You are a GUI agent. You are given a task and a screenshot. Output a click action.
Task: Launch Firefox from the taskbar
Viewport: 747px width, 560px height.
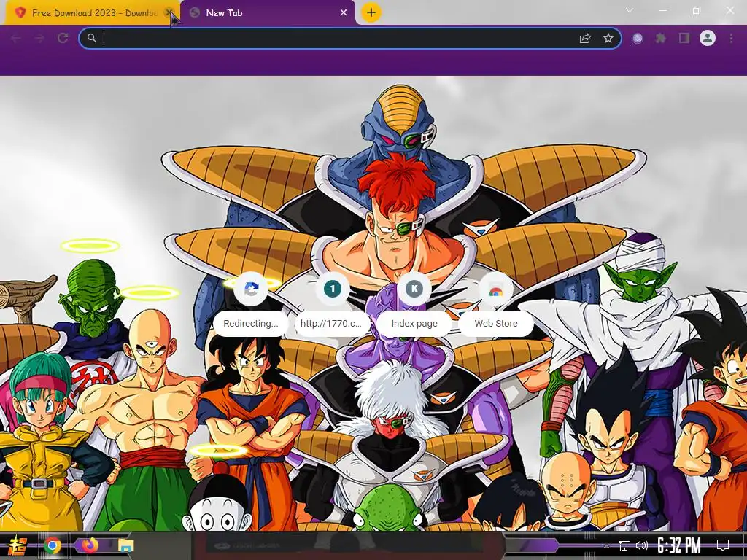(x=90, y=545)
